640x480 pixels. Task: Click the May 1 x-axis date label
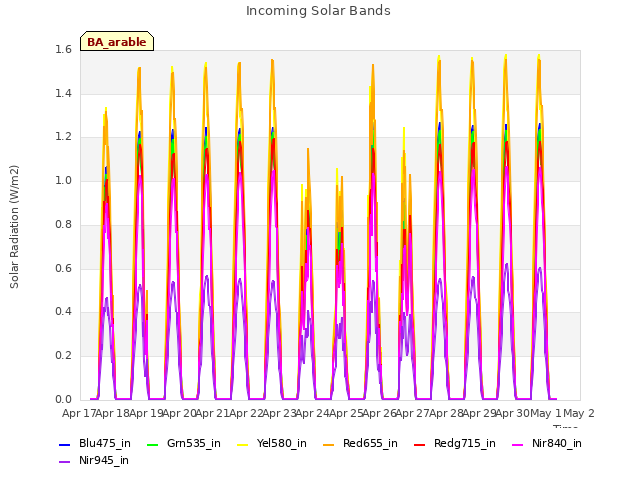point(546,414)
